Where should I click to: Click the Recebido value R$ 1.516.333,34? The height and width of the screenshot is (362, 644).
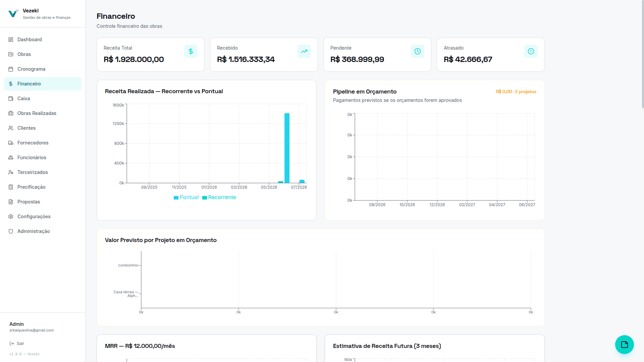point(246,59)
